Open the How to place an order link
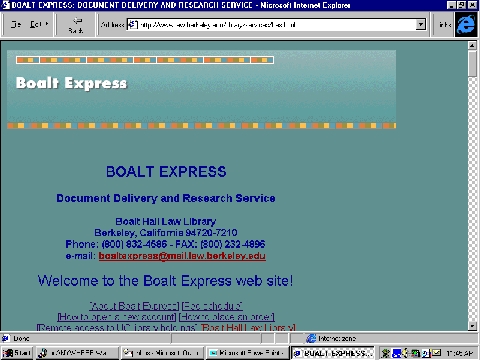Image resolution: width=480 pixels, height=360 pixels. coord(227,317)
